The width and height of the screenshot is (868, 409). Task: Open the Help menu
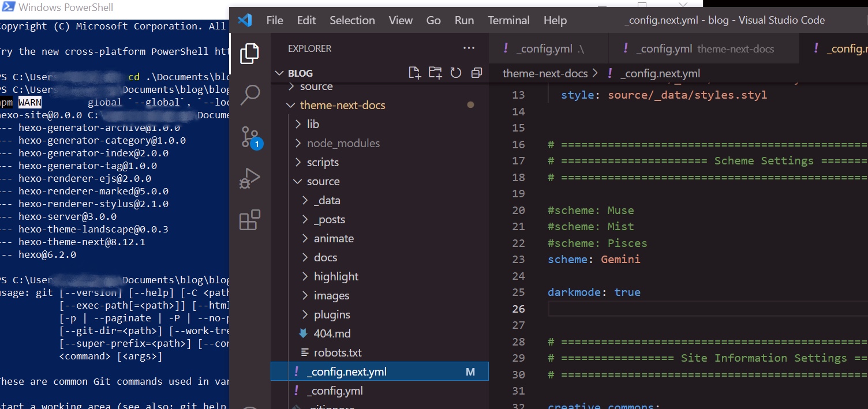click(555, 20)
